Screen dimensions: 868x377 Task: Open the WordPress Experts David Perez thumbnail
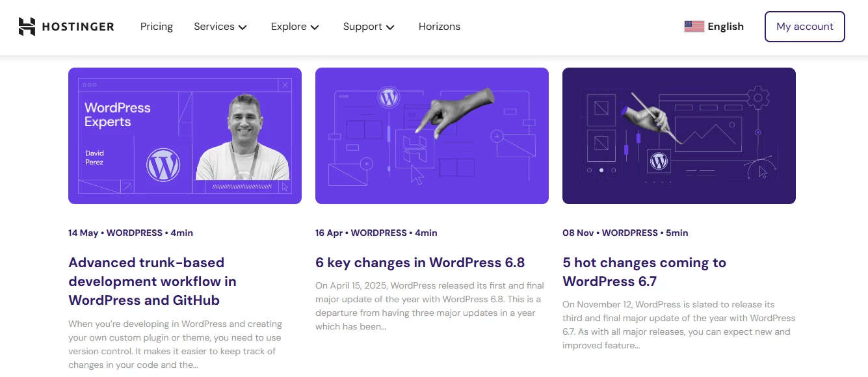point(185,136)
